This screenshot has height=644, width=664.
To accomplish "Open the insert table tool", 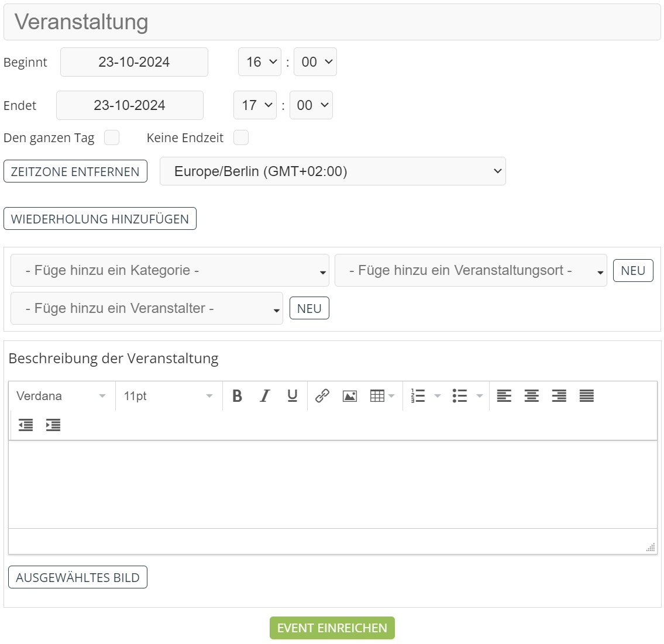I will [377, 396].
